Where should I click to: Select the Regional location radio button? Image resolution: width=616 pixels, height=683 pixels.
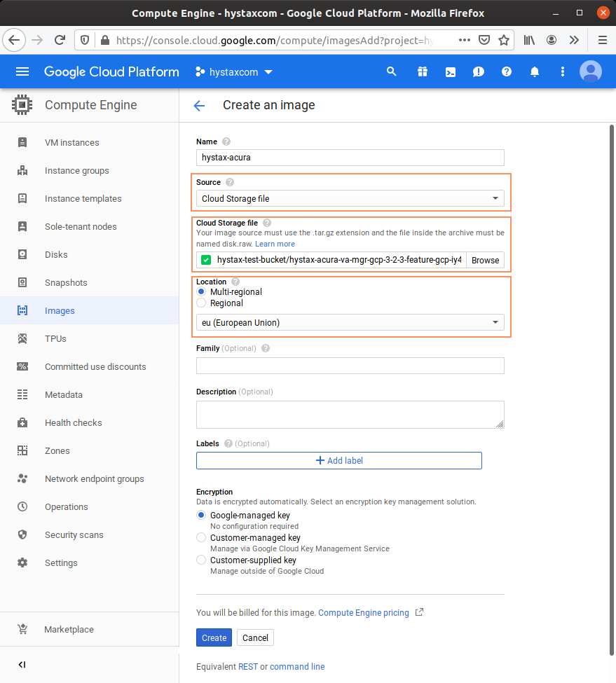(202, 303)
